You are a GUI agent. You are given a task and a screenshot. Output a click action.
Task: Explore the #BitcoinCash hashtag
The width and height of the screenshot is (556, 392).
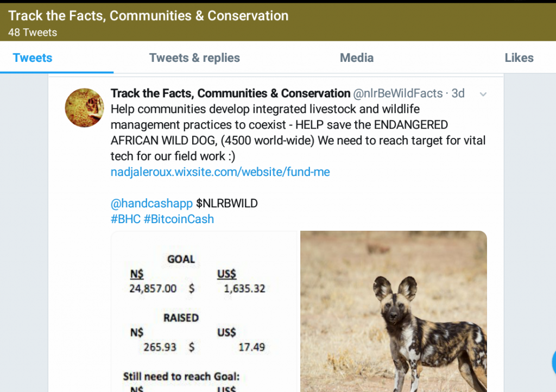(179, 219)
